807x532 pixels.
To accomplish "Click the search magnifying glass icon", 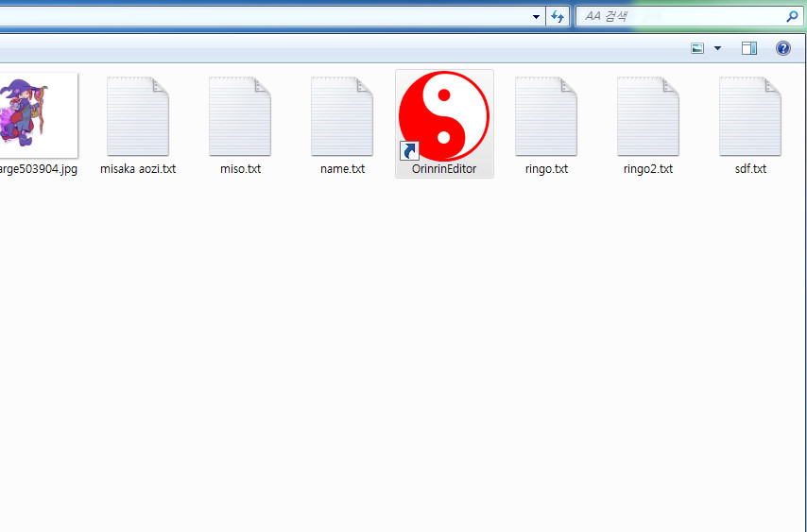I will coord(792,16).
